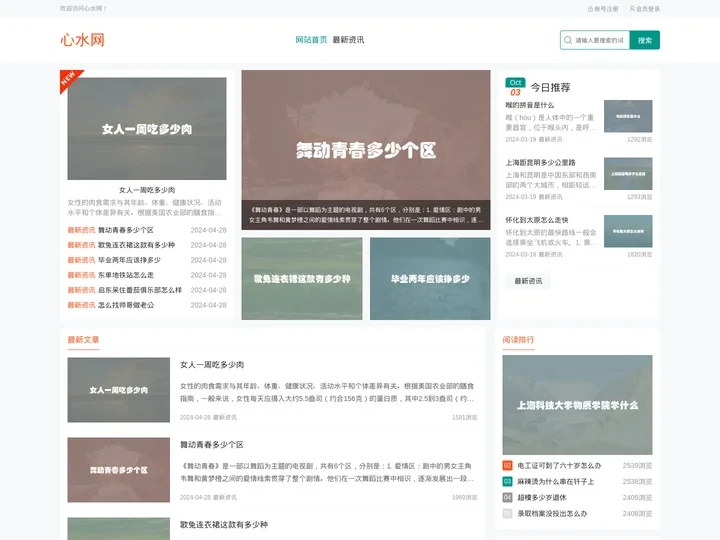The height and width of the screenshot is (540, 720).
Task: Open the 会员登录 link
Action: tap(648, 9)
